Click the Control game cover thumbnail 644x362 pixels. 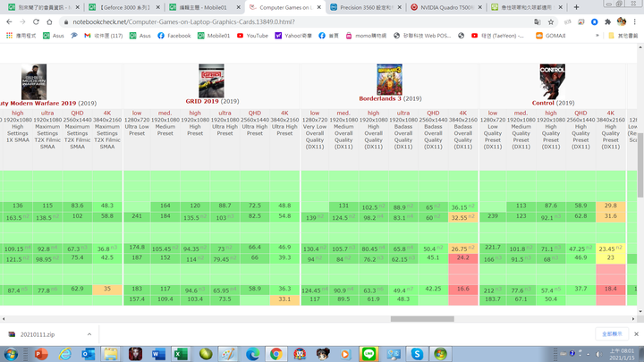tap(553, 81)
